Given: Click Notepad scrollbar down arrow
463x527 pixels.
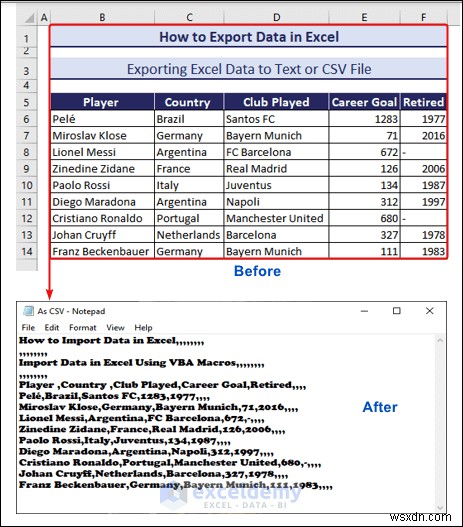Looking at the screenshot, I should click(x=440, y=507).
